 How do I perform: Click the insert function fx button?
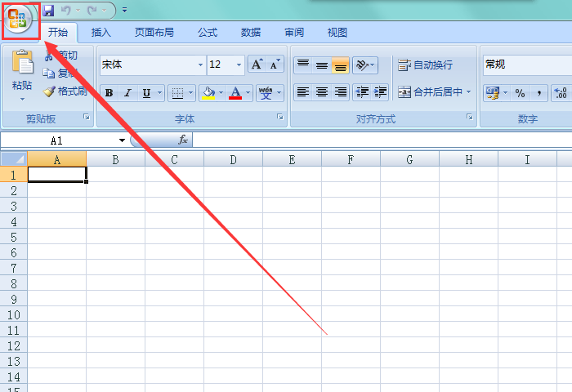[x=183, y=140]
